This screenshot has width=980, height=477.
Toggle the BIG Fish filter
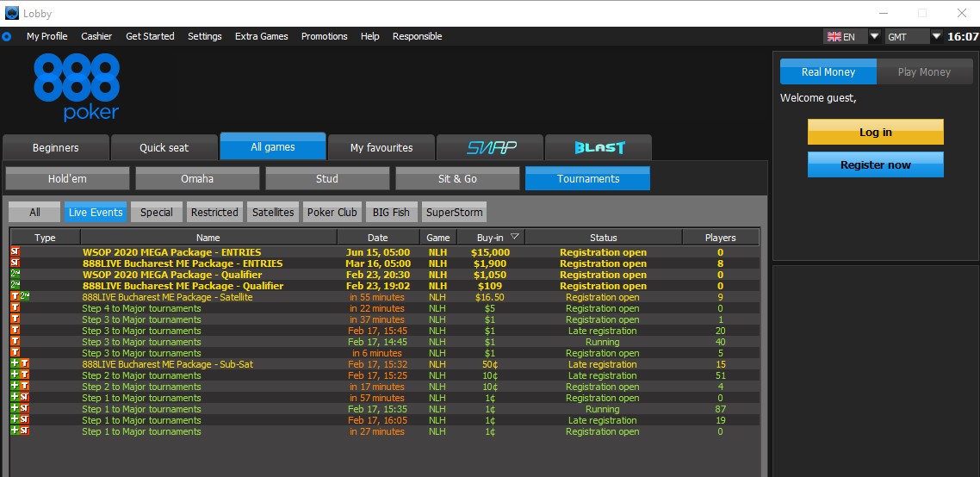(x=391, y=212)
